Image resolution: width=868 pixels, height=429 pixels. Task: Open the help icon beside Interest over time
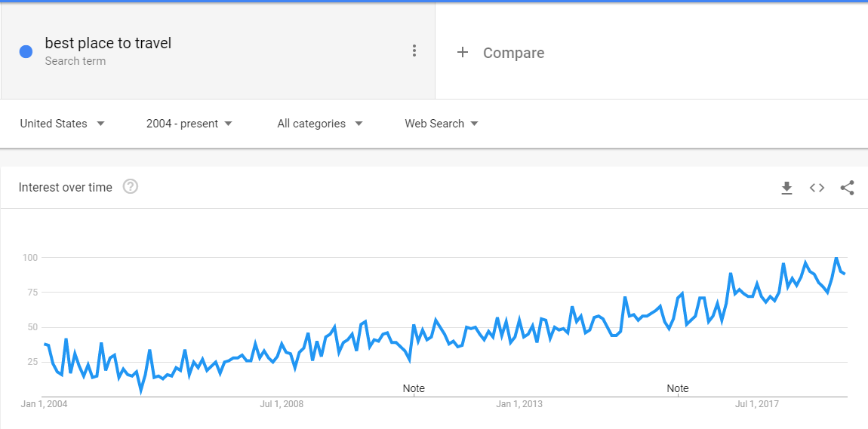click(131, 187)
